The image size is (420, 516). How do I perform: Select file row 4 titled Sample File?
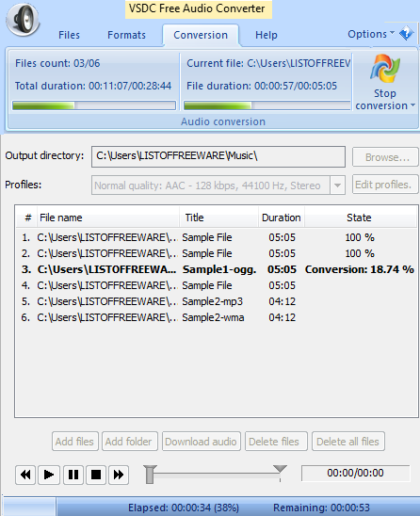[217, 285]
